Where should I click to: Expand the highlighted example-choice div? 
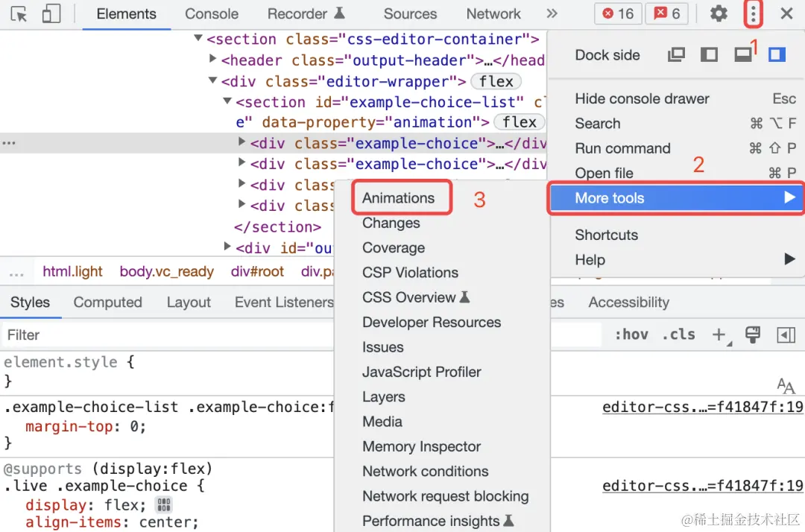click(241, 142)
